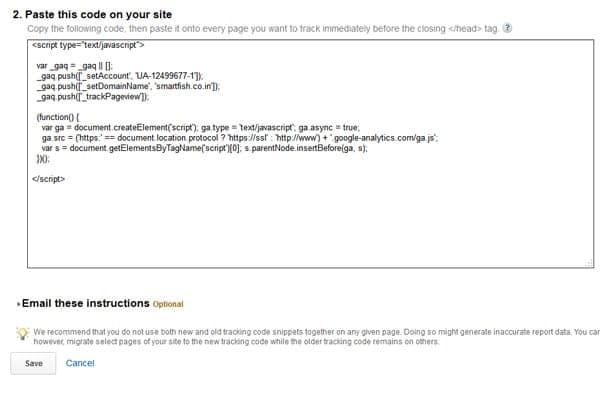600x400 pixels.
Task: Place cursor on the var _gaq line
Action: [x=75, y=65]
